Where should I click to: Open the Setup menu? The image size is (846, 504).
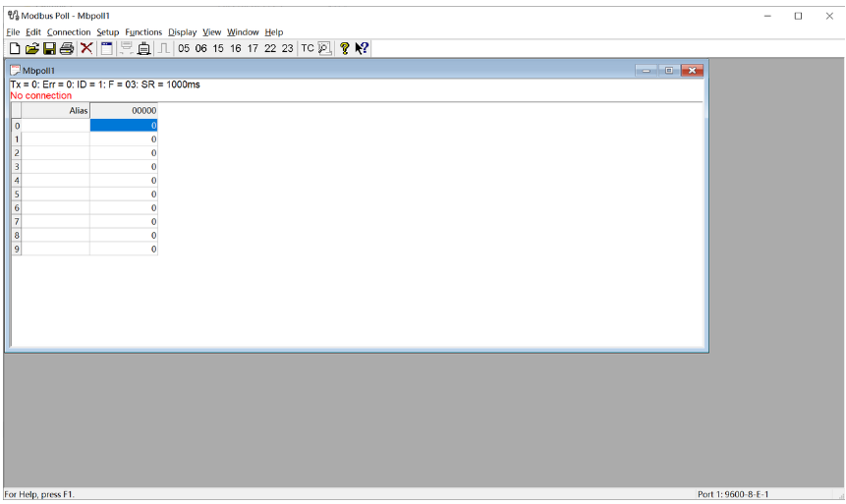coord(107,32)
